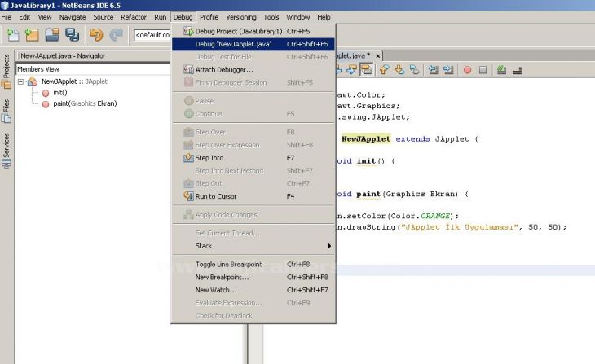This screenshot has height=364, width=595.
Task: Open the Projects side panel tab
Action: click(6, 72)
